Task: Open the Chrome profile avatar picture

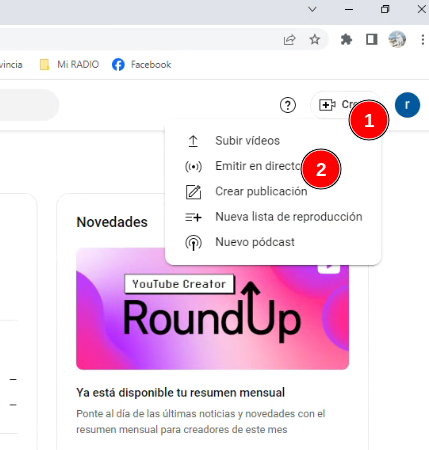Action: pyautogui.click(x=397, y=40)
